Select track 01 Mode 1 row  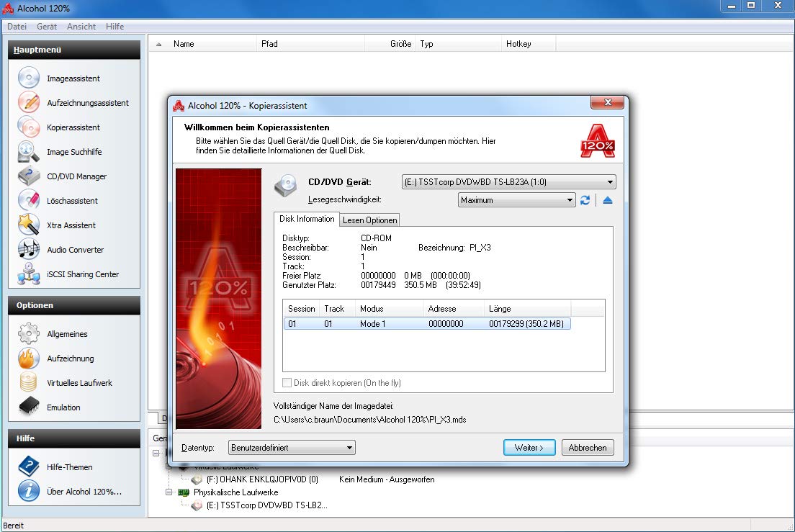click(x=428, y=324)
